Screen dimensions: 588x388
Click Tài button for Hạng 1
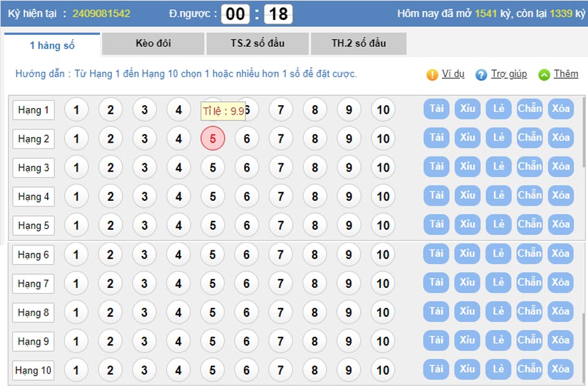coord(436,109)
